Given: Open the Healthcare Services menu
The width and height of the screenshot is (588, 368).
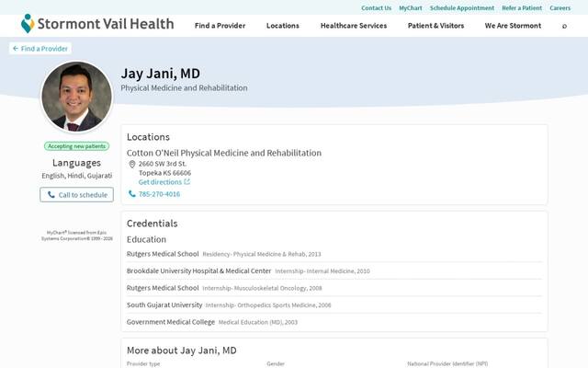Looking at the screenshot, I should click(354, 26).
